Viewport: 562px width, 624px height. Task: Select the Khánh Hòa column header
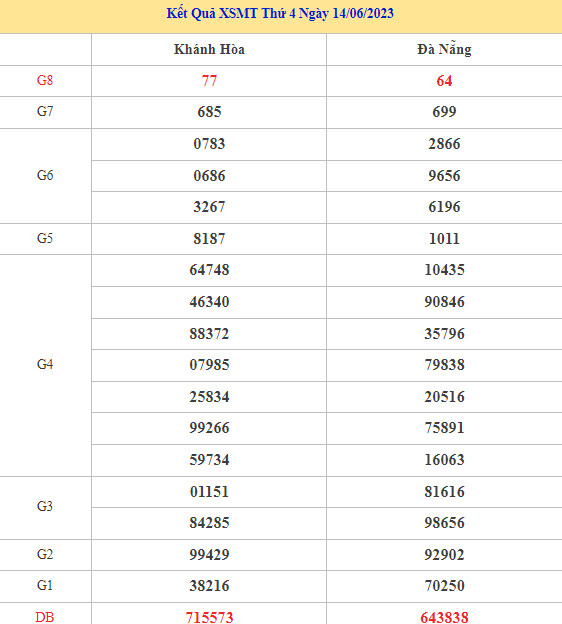point(209,49)
